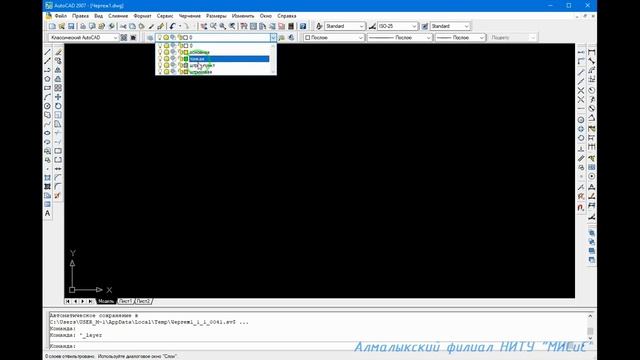Open the Правка menu

(80, 16)
